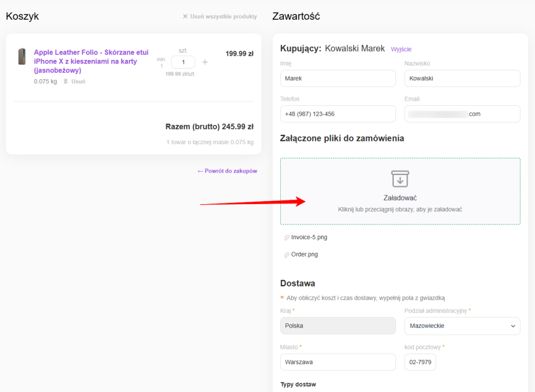Log out using the Wyjście link
Image resolution: width=535 pixels, height=392 pixels.
point(401,49)
